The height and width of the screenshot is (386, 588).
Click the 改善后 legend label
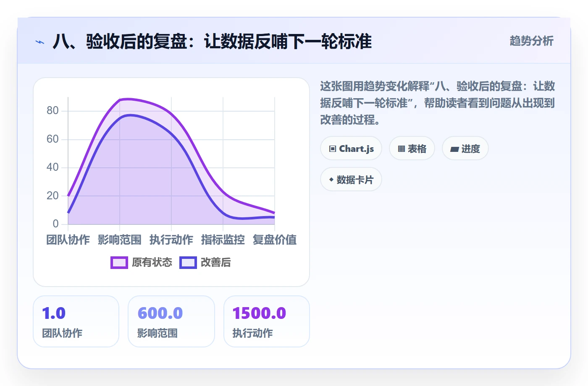pos(216,263)
